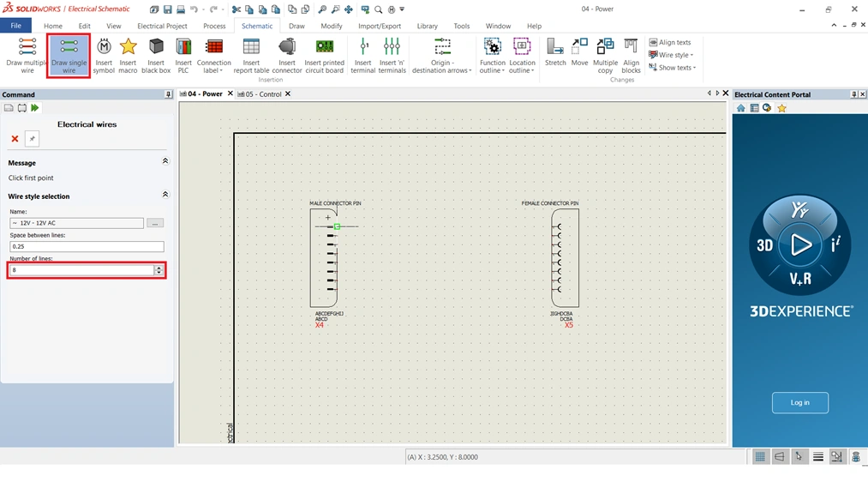Viewport: 868px width, 488px height.
Task: Click the Insert connector icon
Action: (x=287, y=47)
